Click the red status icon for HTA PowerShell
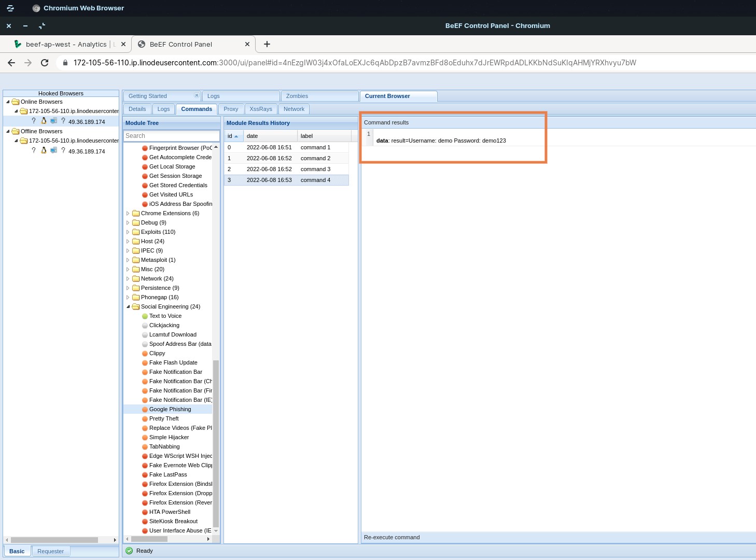The image size is (756, 560). (x=145, y=512)
